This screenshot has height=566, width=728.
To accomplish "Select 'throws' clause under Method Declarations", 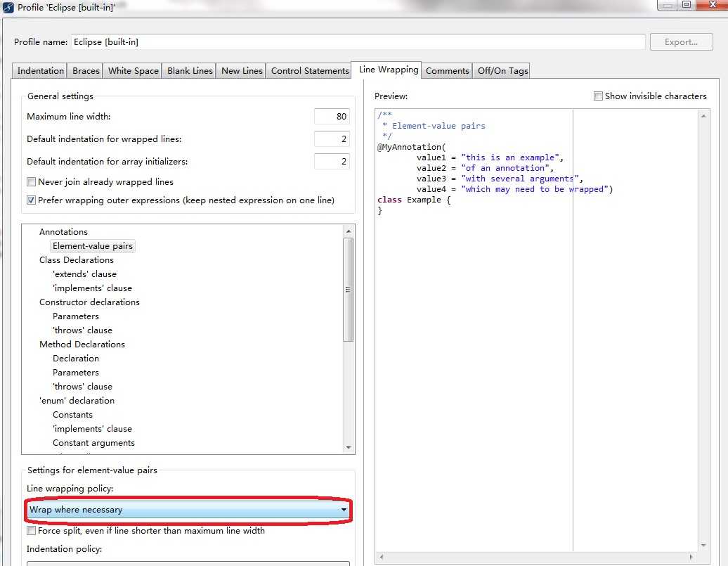I will [x=82, y=387].
